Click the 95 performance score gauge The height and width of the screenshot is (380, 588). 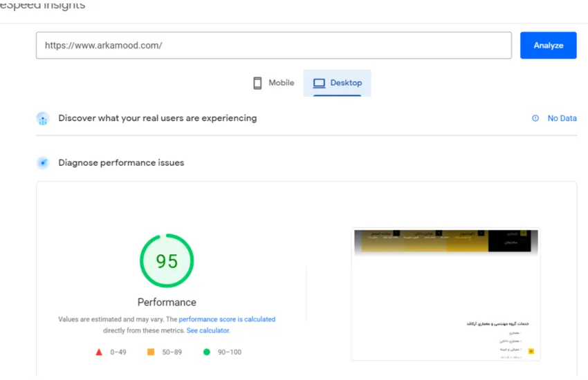pos(167,261)
